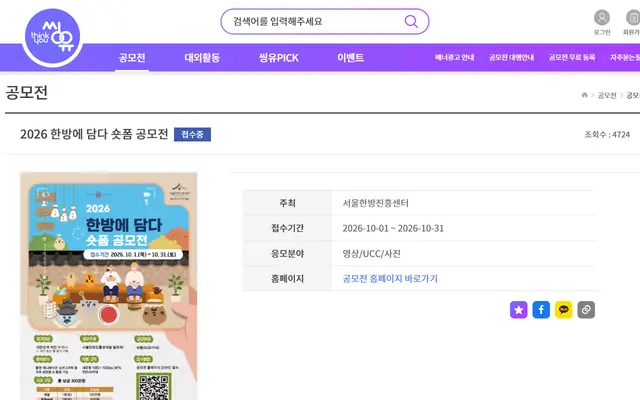Click the 공모전 page heading
640x400 pixels.
point(27,92)
